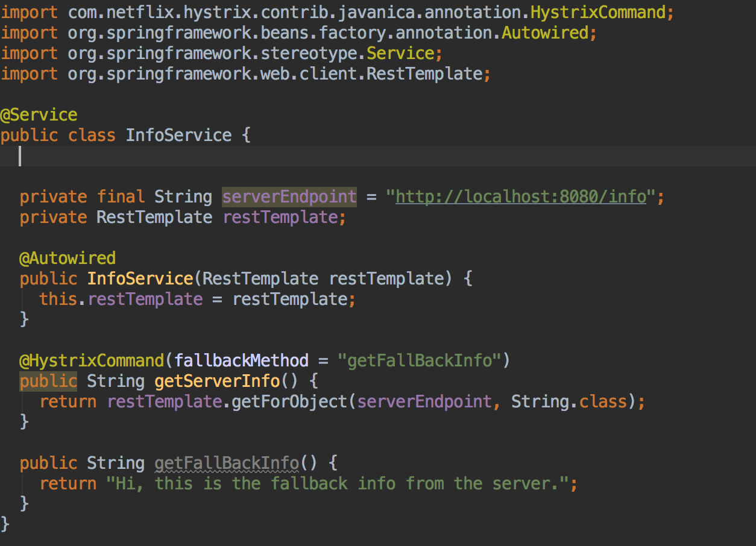Image resolution: width=756 pixels, height=546 pixels.
Task: Click the getFallBackInfo method declaration name
Action: (227, 463)
